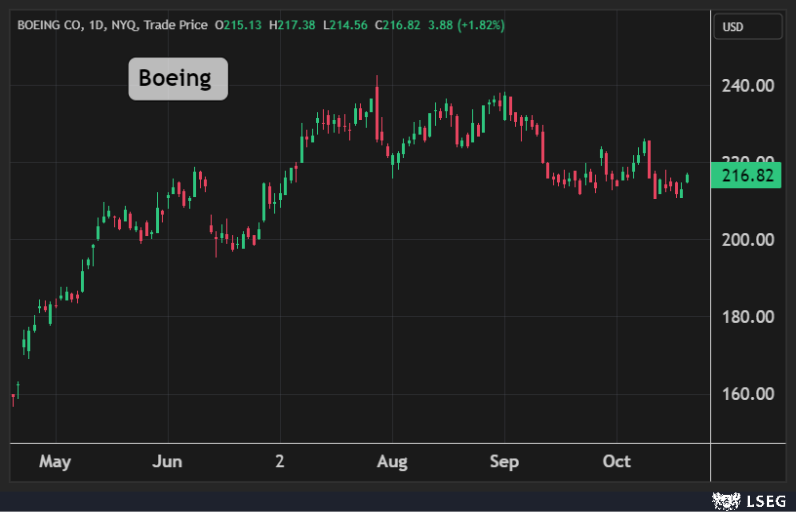Select the Jun label on time axis

[x=168, y=461]
